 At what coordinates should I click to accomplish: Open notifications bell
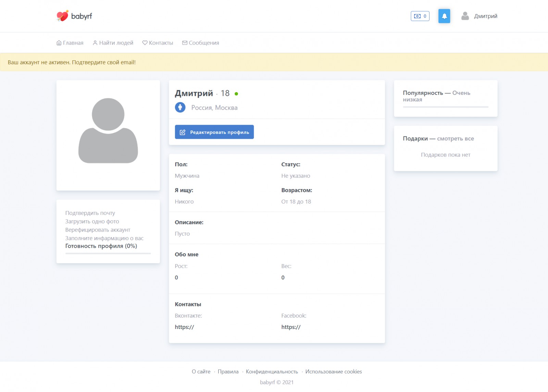(444, 16)
